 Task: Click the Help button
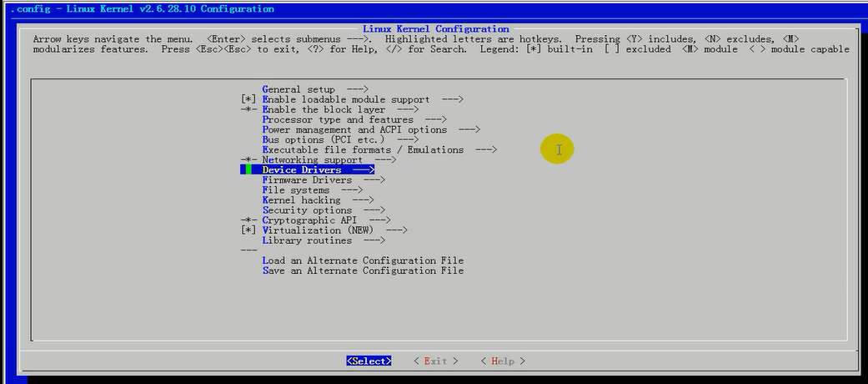tap(503, 361)
